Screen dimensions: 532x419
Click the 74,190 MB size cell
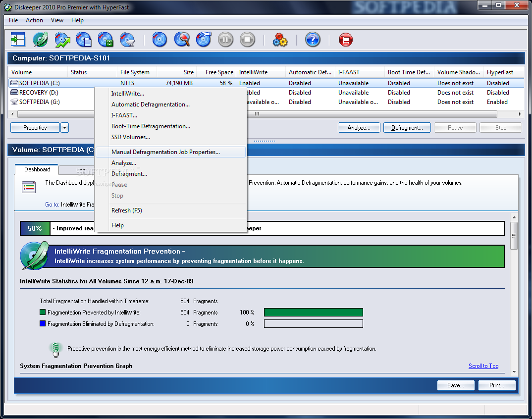point(179,83)
